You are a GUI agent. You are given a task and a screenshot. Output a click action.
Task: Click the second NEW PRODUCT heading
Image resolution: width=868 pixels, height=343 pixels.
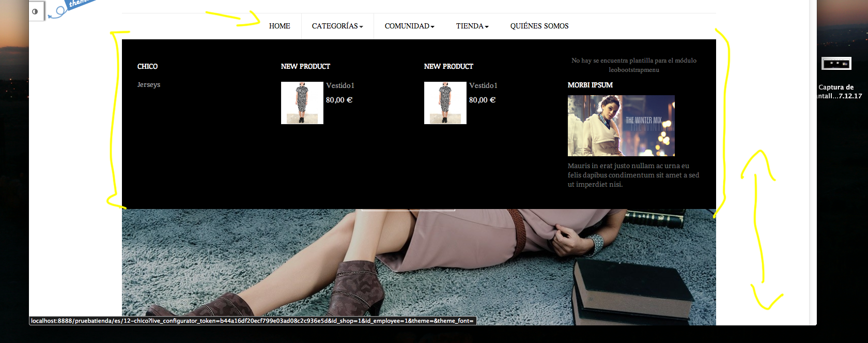448,67
